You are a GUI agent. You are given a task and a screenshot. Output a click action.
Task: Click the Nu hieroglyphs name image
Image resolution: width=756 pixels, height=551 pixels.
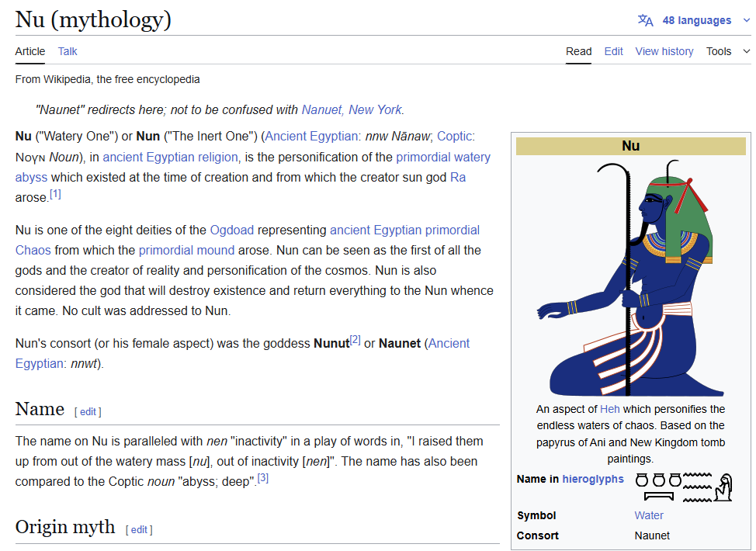(x=683, y=487)
